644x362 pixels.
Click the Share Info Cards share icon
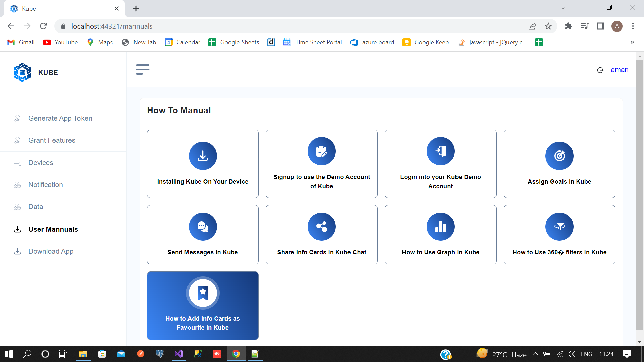322,227
